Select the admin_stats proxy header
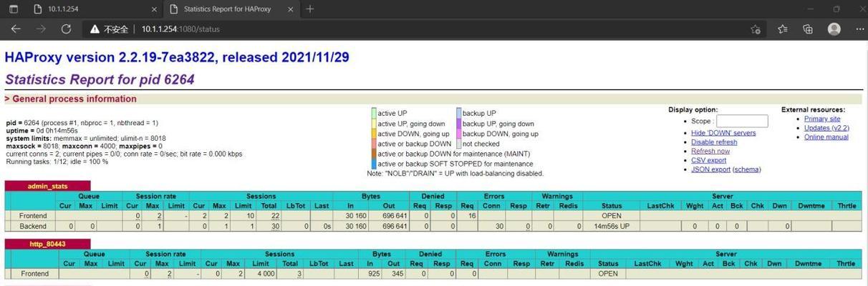 pos(47,186)
